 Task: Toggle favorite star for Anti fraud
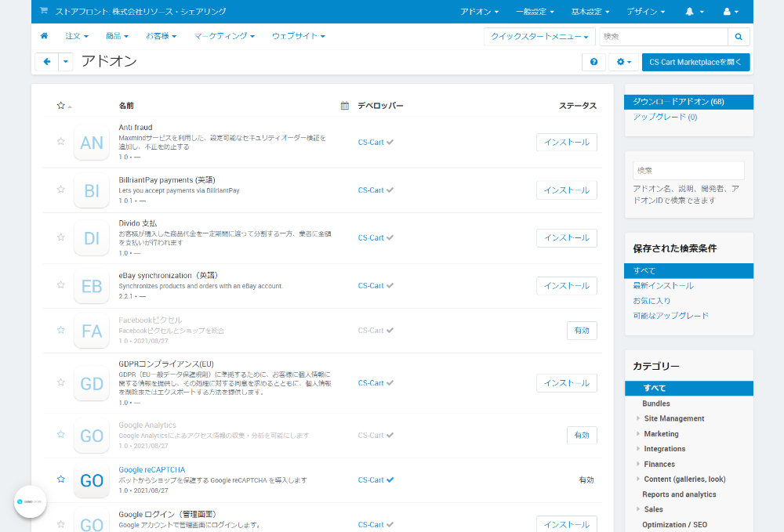[x=61, y=141]
